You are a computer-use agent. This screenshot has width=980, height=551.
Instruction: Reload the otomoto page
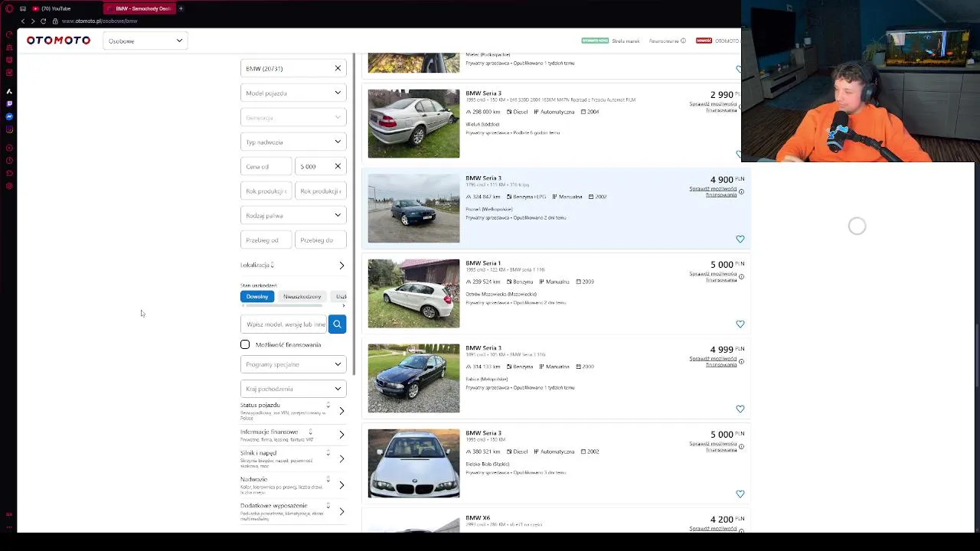pos(43,21)
